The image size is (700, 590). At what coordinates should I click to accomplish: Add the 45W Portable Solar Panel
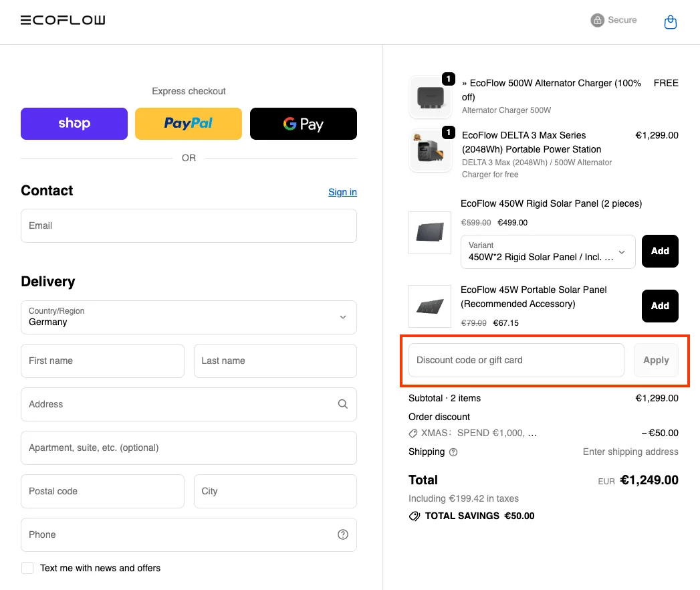[x=660, y=306]
